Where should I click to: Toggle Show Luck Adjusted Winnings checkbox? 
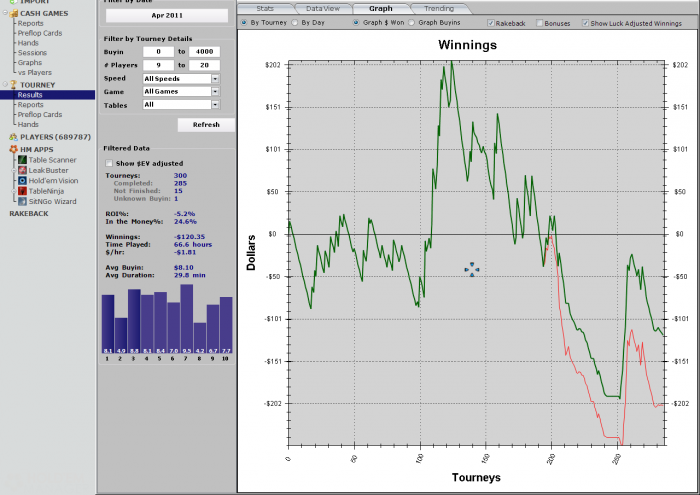(x=585, y=23)
